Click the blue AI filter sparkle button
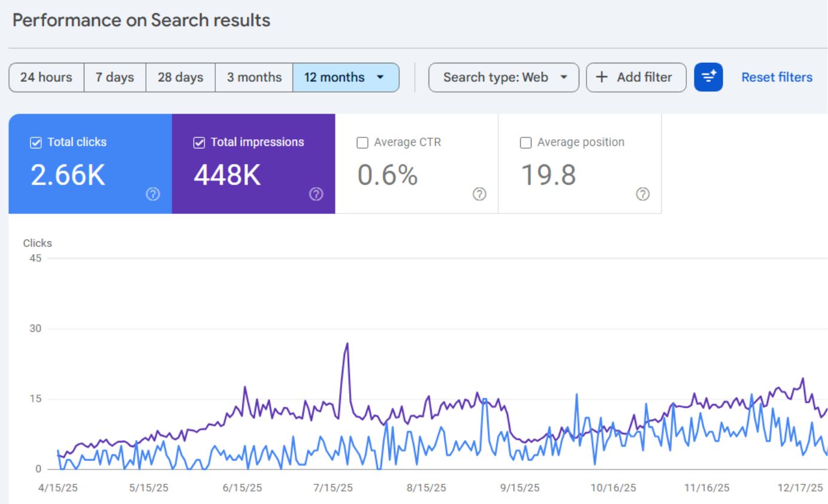Viewport: 828px width, 504px height. (708, 77)
